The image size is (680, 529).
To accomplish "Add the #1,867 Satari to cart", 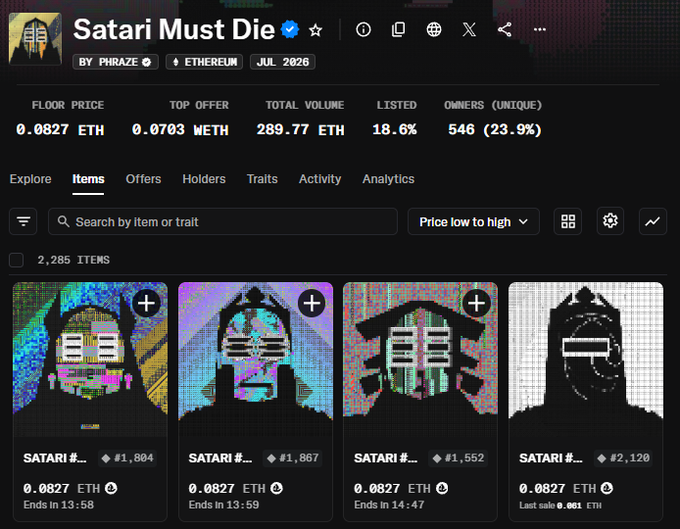I will click(312, 303).
